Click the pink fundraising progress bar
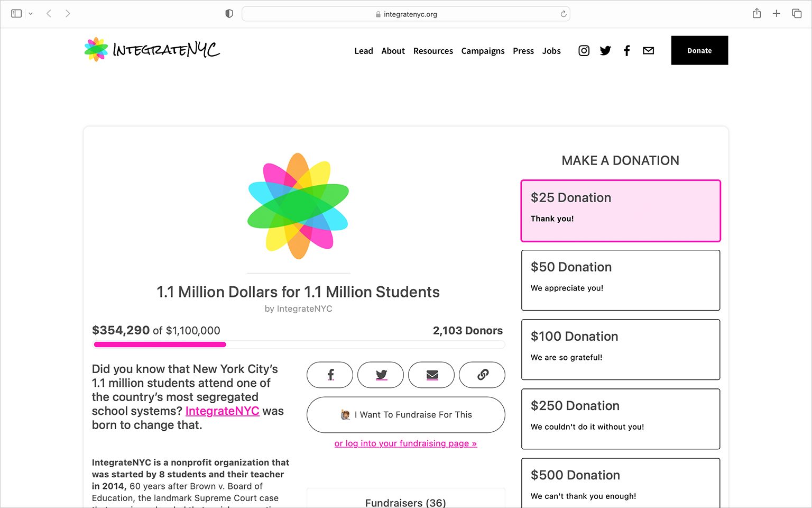 (x=160, y=344)
